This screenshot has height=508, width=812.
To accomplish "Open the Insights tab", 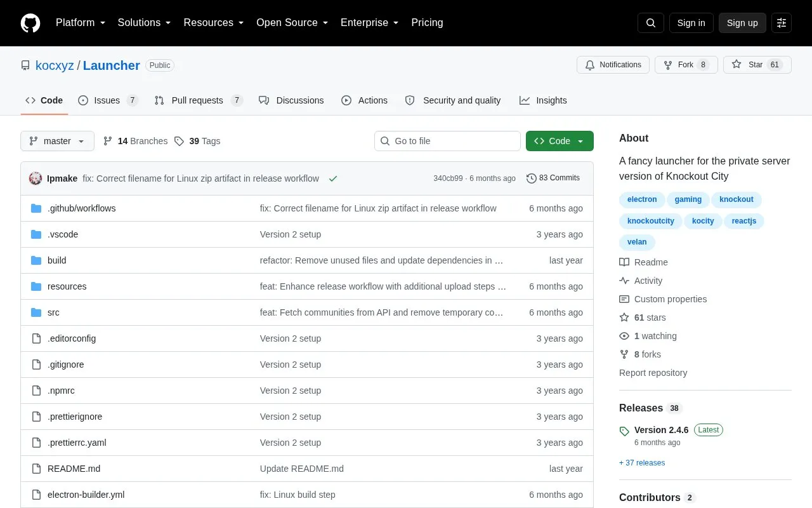I will [x=543, y=100].
